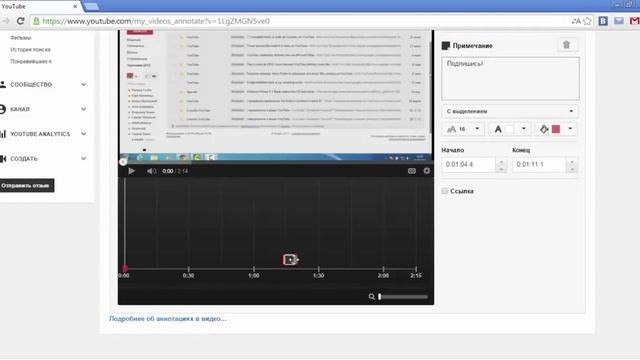Click the font size icon in annotation panel
This screenshot has height=360, width=640.
coord(451,129)
